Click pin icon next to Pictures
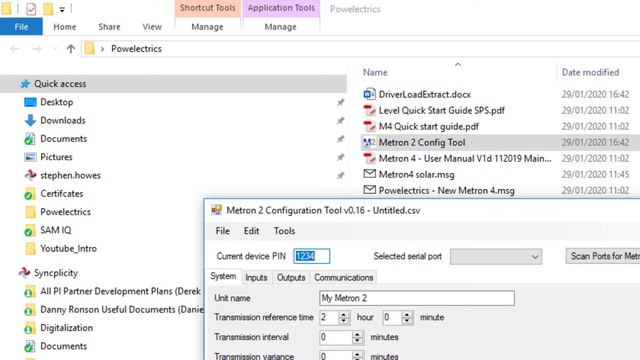The height and width of the screenshot is (360, 640). pyautogui.click(x=340, y=158)
